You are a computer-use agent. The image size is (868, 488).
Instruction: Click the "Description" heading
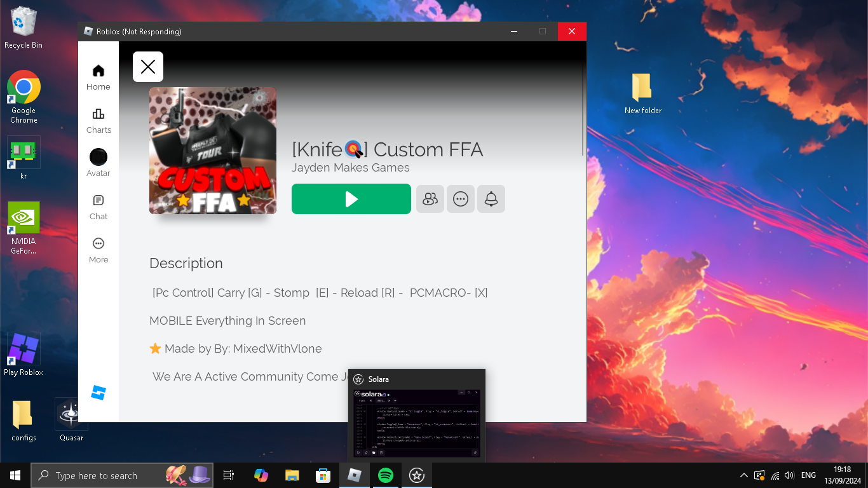pos(186,263)
